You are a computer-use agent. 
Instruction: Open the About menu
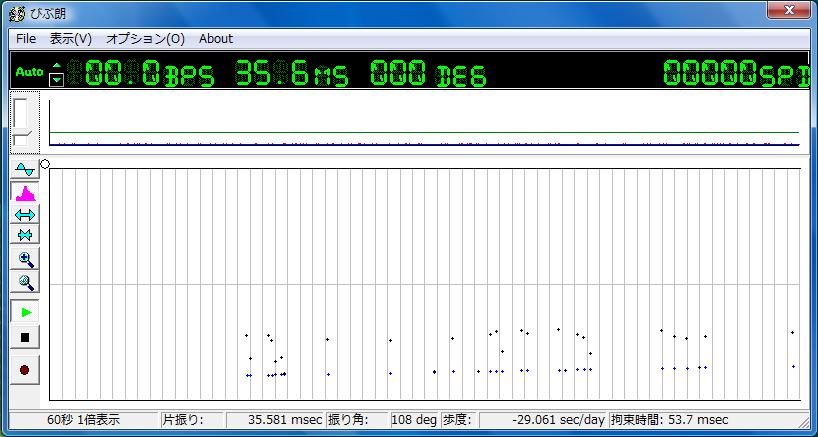(x=216, y=39)
